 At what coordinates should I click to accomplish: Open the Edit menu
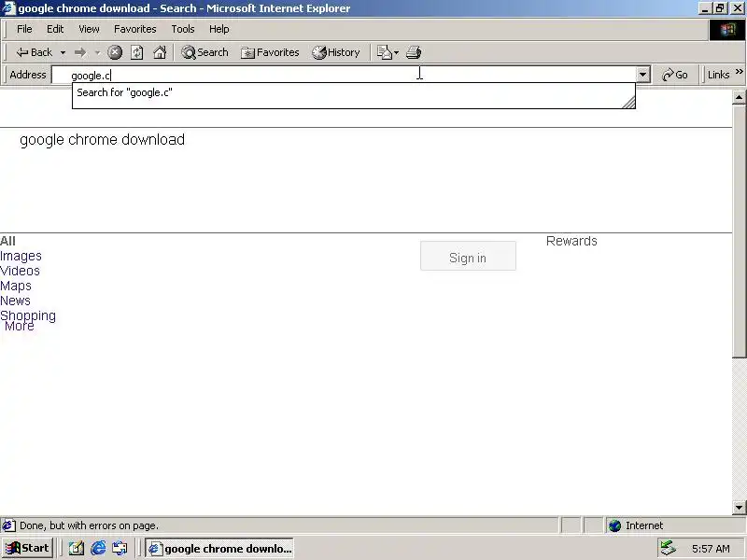coord(55,29)
